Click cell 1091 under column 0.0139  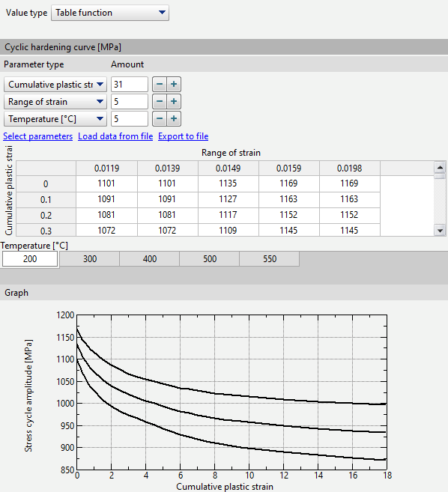tap(168, 199)
